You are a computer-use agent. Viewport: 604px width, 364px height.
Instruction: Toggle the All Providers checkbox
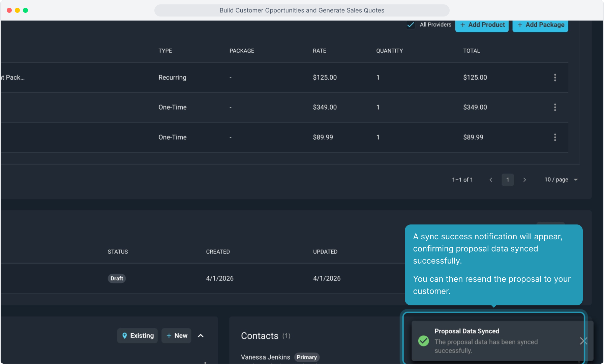411,25
